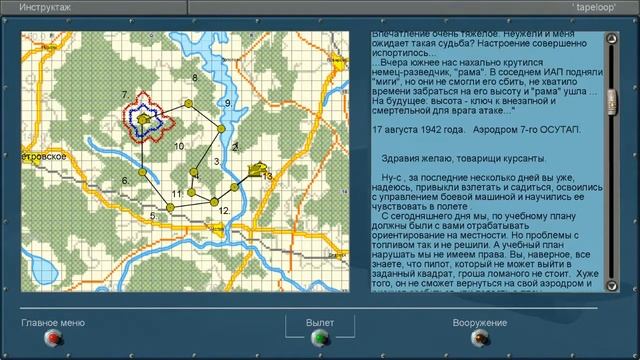Click the target icon at waypoint 7

(x=143, y=120)
